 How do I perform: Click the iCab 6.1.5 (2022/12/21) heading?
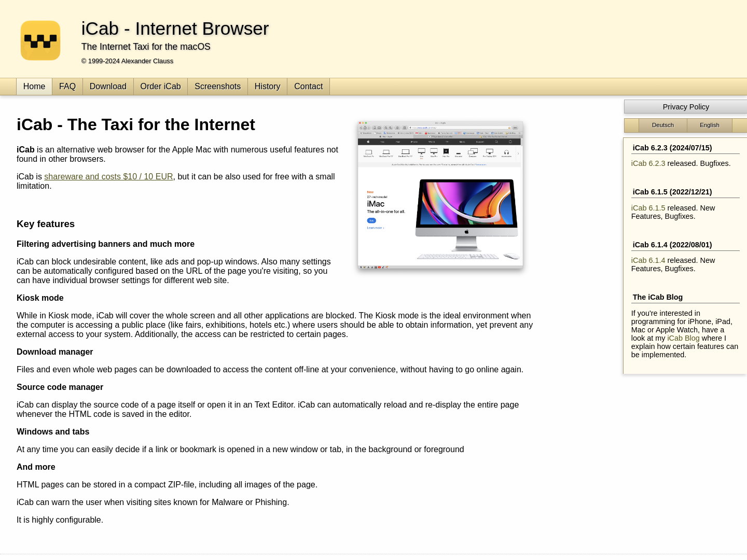pos(672,192)
